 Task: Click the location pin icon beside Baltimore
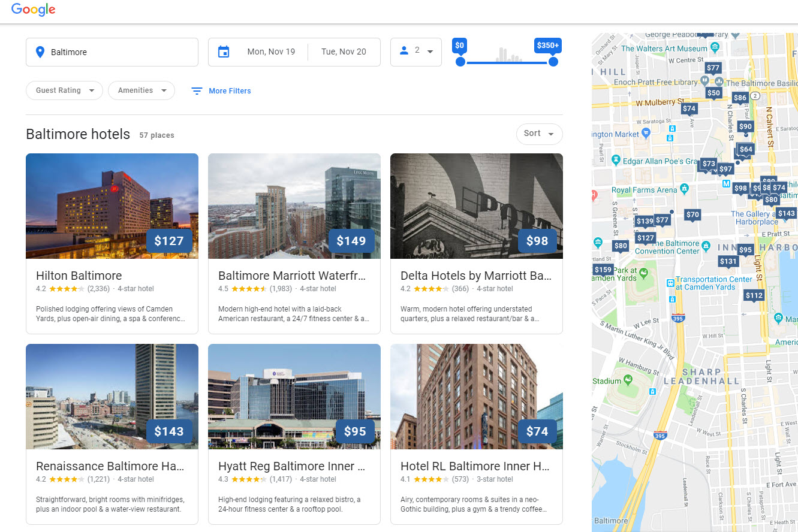(x=40, y=52)
